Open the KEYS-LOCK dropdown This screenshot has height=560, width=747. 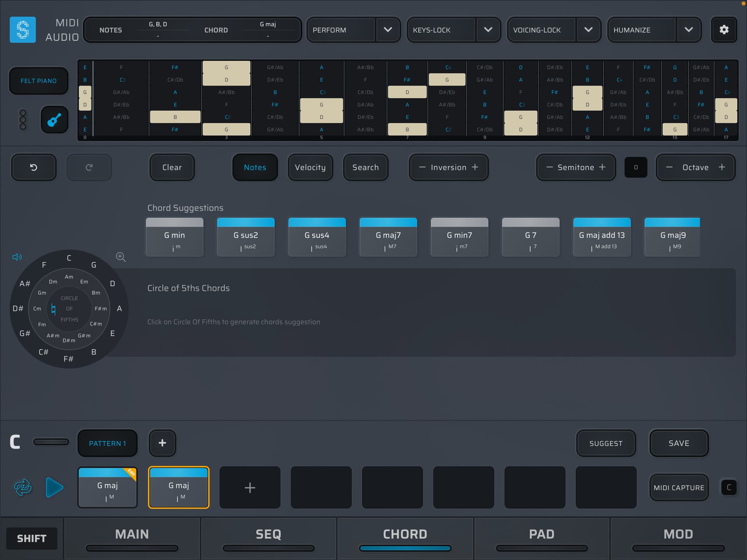coord(488,30)
